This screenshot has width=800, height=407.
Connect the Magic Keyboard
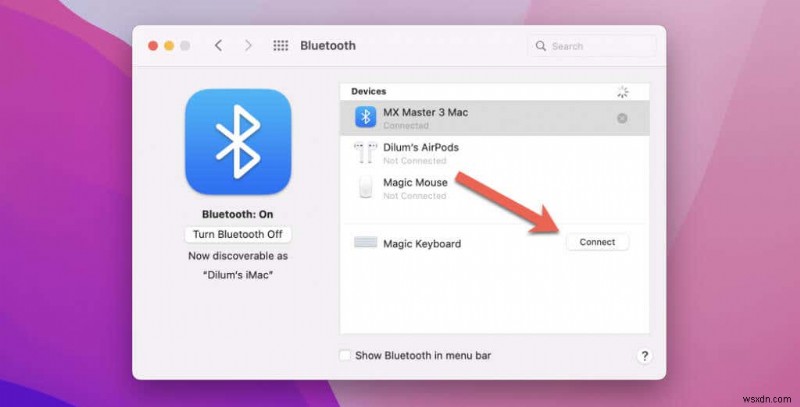pos(597,242)
